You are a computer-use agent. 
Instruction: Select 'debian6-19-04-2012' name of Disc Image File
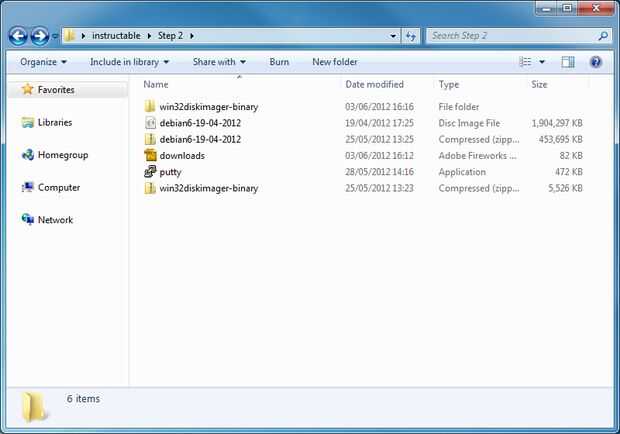[200, 123]
